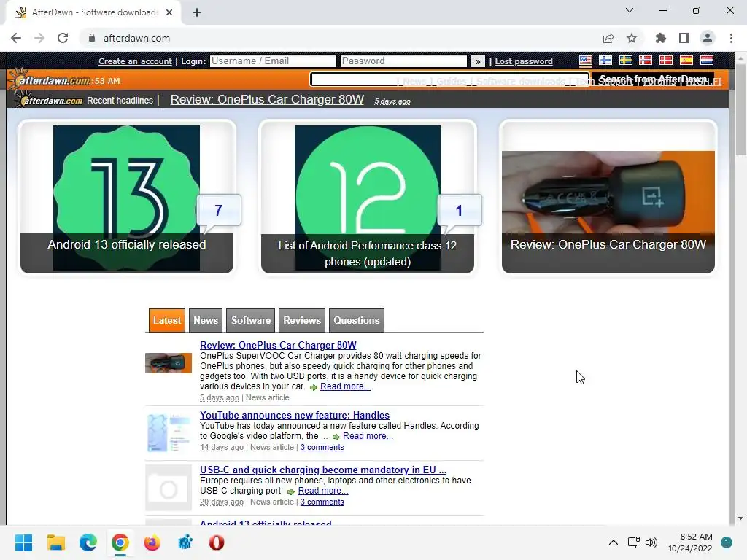Open Chrome extensions puzzle icon
The width and height of the screenshot is (747, 560).
[661, 38]
